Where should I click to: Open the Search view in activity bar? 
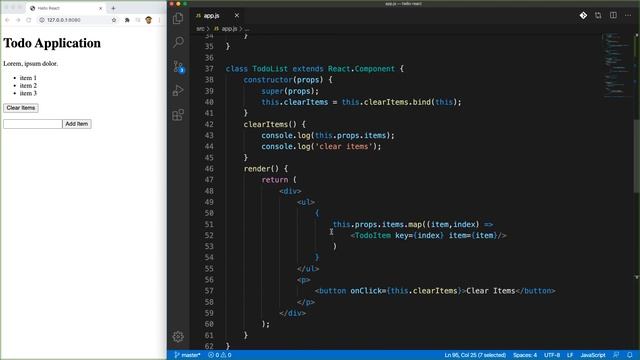pyautogui.click(x=178, y=42)
